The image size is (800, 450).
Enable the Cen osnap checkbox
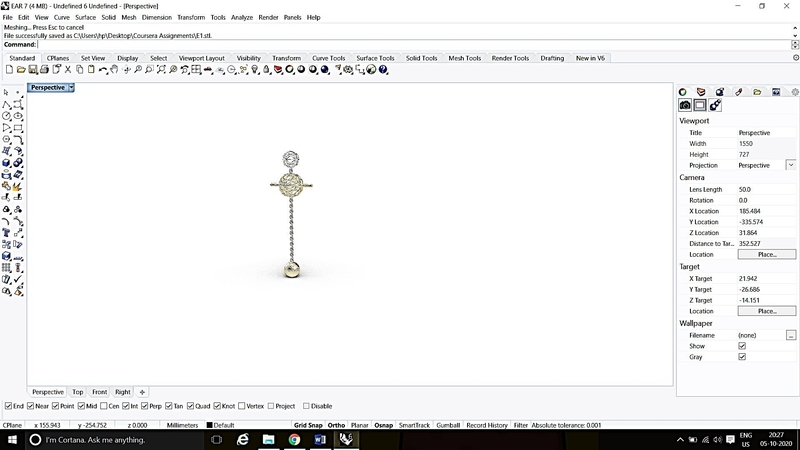104,406
